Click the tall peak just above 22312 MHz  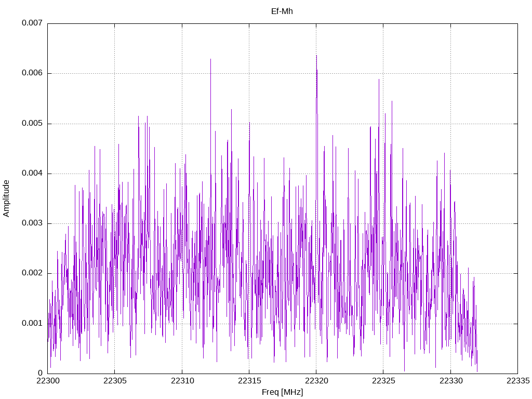211,59
